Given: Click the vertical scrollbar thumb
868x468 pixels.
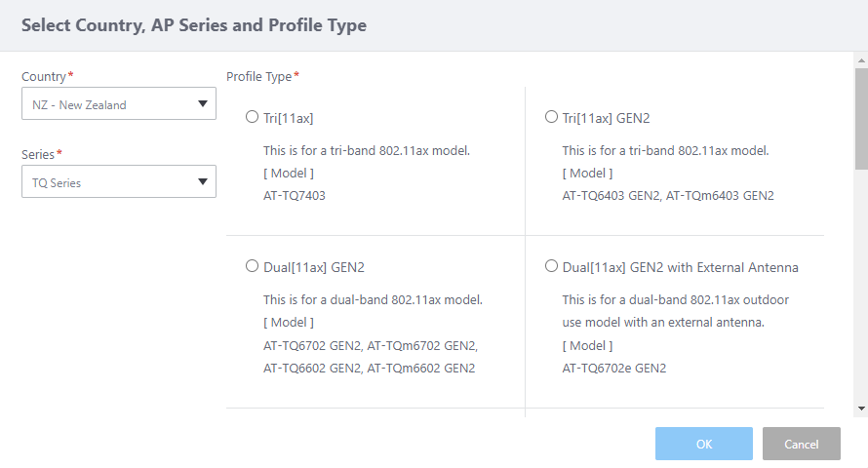Looking at the screenshot, I should coord(860,117).
